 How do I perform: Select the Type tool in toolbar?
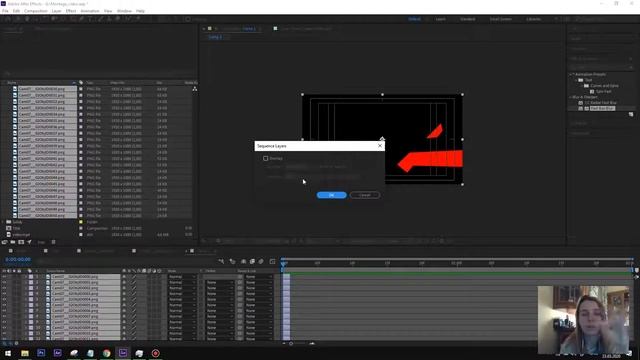(x=91, y=19)
